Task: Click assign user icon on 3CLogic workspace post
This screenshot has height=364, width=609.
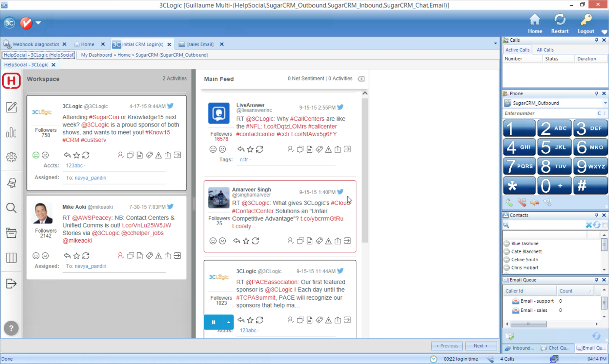Action: coord(121,155)
